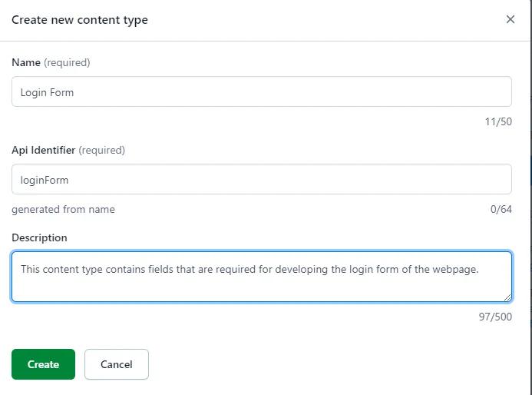Click the 'Create new content type' title
This screenshot has height=395, width=532.
tap(80, 20)
